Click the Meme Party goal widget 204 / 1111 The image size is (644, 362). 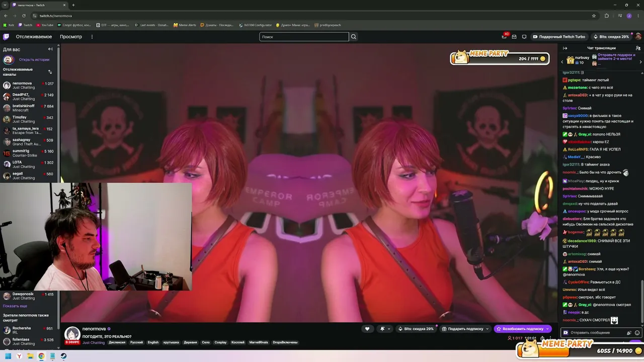point(499,58)
